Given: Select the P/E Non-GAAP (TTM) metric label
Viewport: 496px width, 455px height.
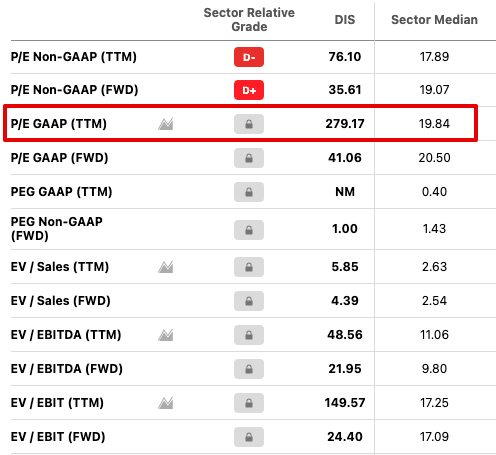Looking at the screenshot, I should point(74,57).
